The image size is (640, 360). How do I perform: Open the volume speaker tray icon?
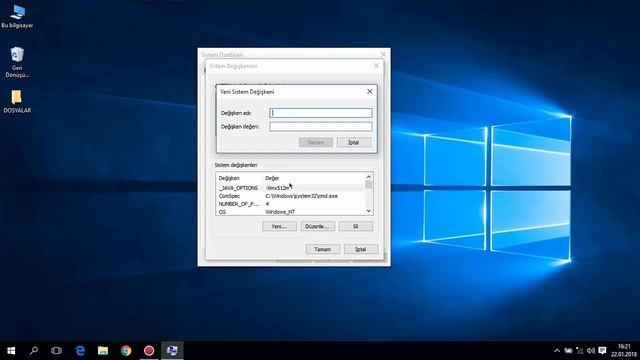tap(591, 351)
